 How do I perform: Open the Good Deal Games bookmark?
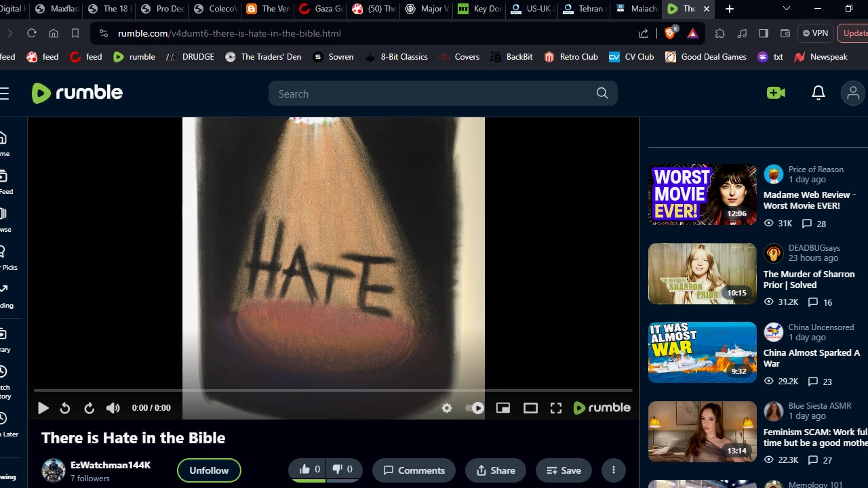click(706, 57)
